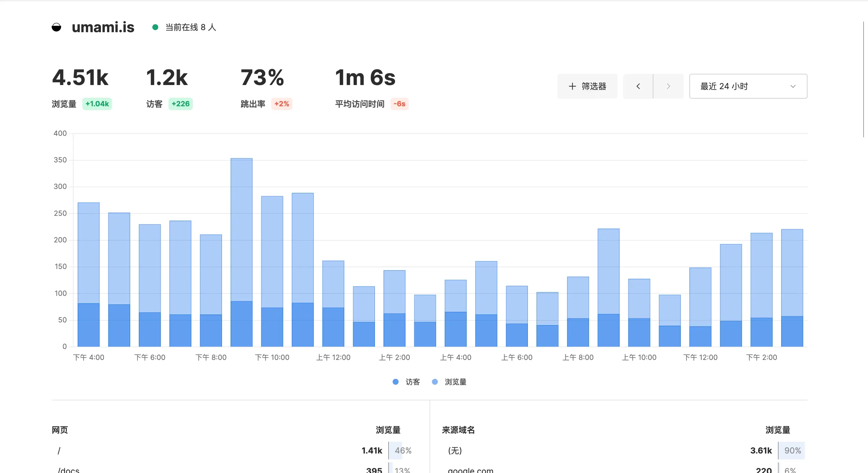The height and width of the screenshot is (473, 868).
Task: Click the bar above 下午 2:00
Action: pos(761,290)
